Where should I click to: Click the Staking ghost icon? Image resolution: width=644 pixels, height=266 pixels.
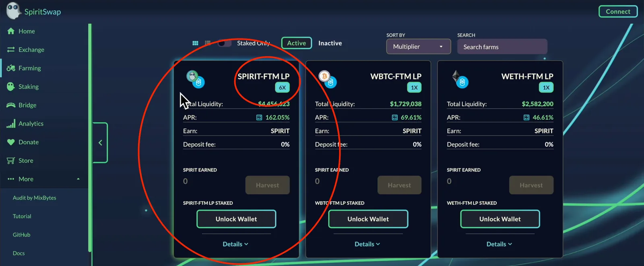tap(11, 87)
